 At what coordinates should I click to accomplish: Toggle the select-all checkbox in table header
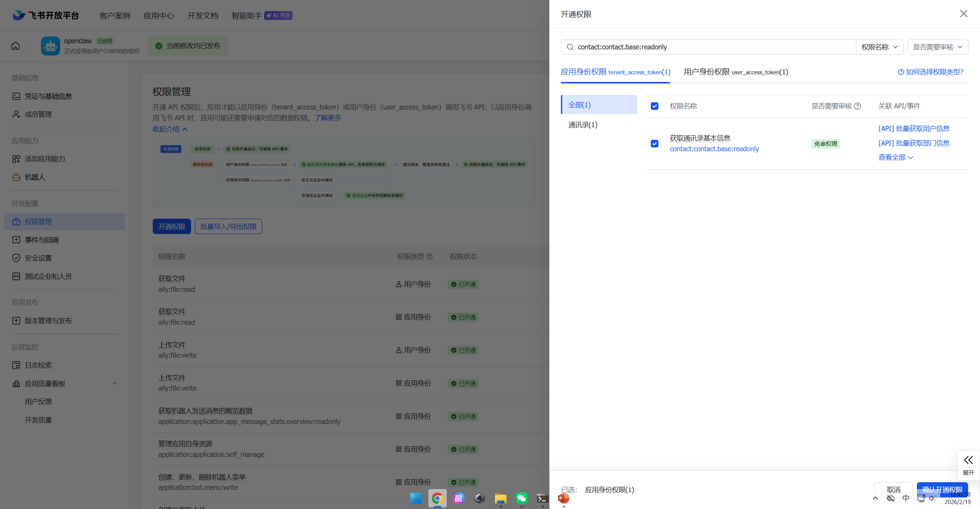coord(655,106)
